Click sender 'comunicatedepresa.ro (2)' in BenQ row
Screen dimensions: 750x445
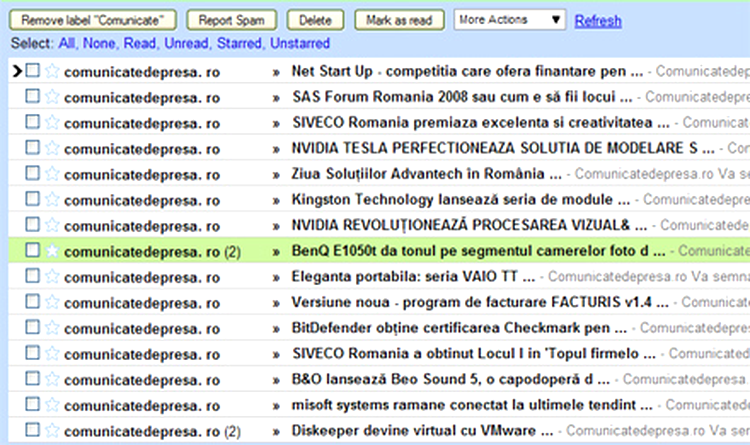click(152, 252)
